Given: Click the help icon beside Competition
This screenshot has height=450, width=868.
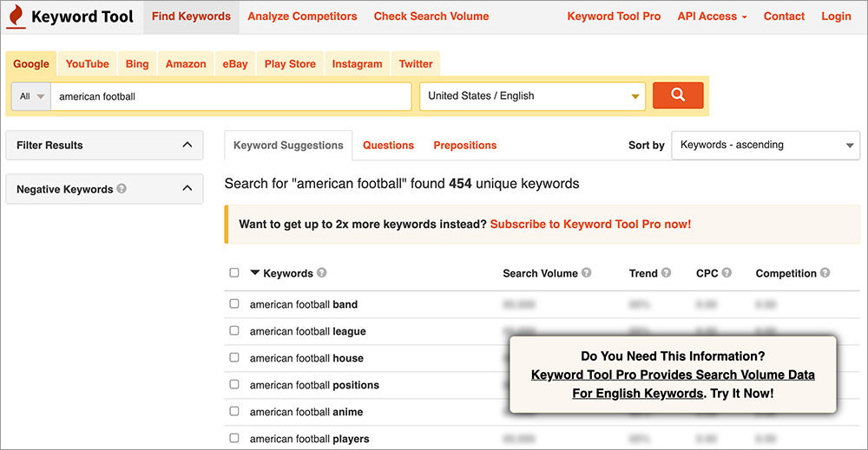Looking at the screenshot, I should 825,272.
